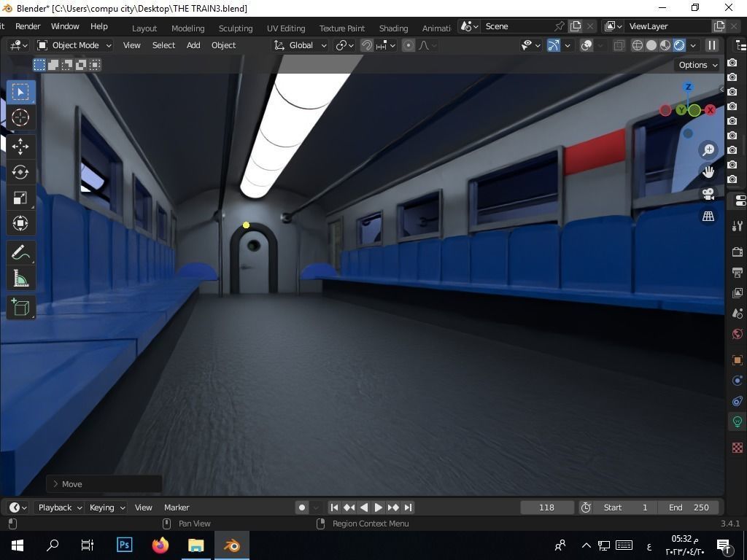Expand the Move operator panel

[104, 484]
